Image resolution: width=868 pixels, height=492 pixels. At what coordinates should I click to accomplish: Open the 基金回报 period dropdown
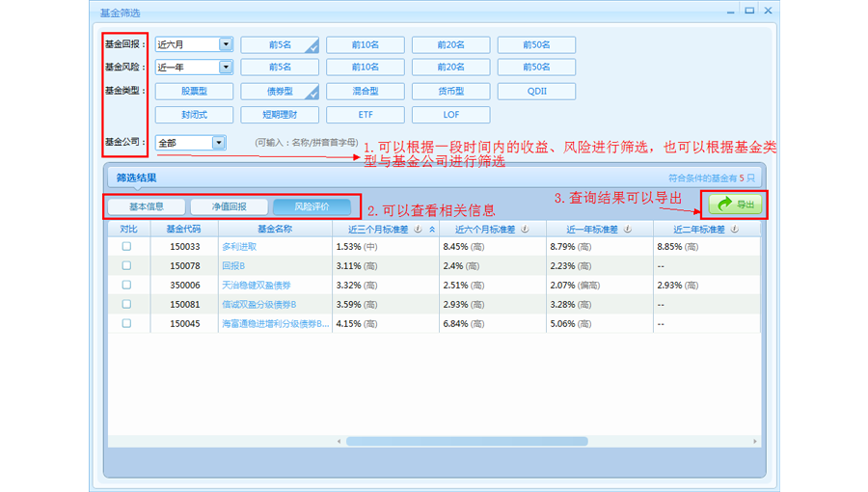click(x=226, y=44)
